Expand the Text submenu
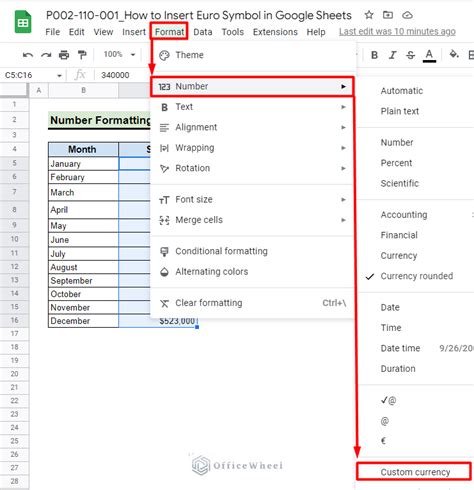474x490 pixels. (252, 107)
